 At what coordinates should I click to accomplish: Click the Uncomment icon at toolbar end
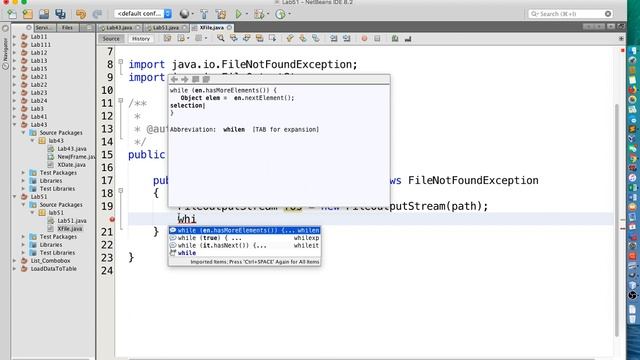(408, 38)
